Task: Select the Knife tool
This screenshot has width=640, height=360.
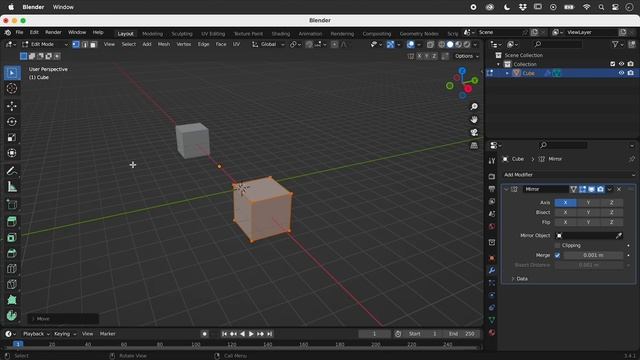Action: pyautogui.click(x=12, y=284)
